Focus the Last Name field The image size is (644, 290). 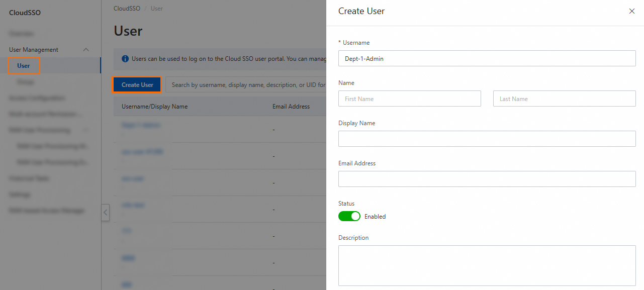pyautogui.click(x=564, y=99)
